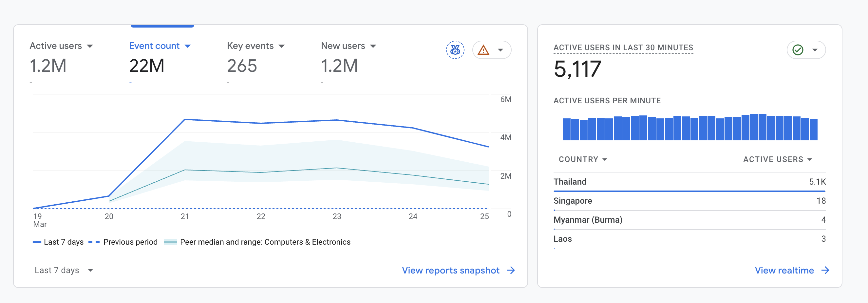
Task: Select the Active users metric tab
Action: (61, 46)
